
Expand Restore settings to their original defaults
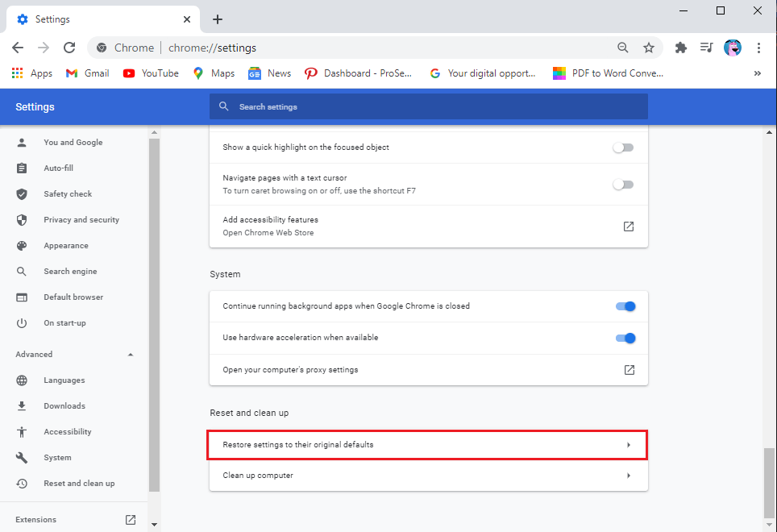click(x=428, y=445)
